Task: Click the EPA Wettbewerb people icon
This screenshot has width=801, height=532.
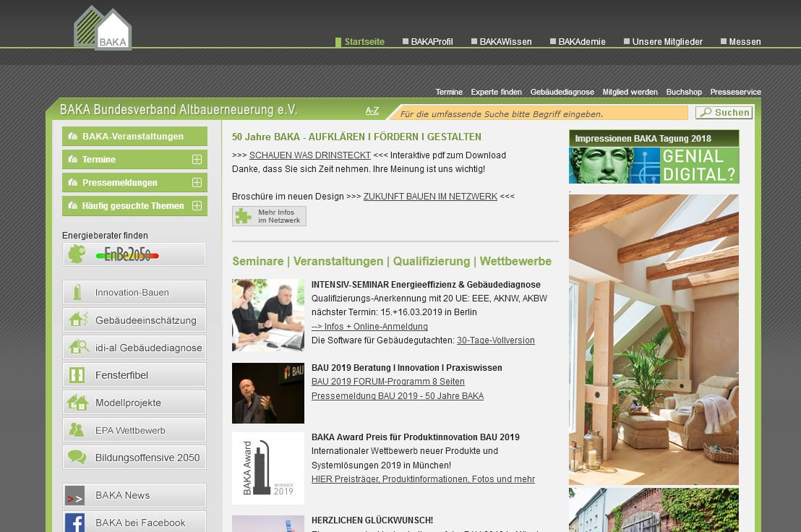Action: [77, 430]
